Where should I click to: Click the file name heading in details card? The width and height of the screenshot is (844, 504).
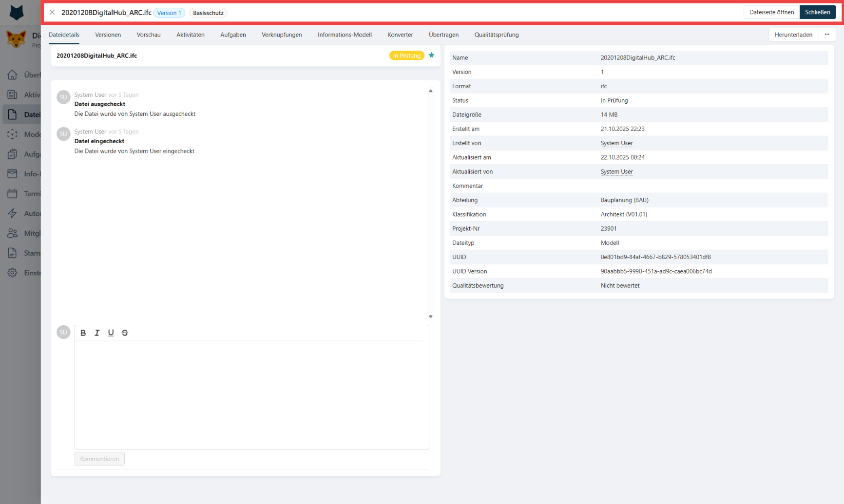pos(96,56)
